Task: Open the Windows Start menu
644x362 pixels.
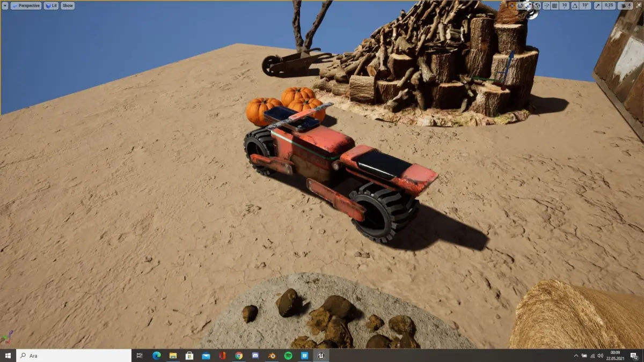Action: pos(8,356)
